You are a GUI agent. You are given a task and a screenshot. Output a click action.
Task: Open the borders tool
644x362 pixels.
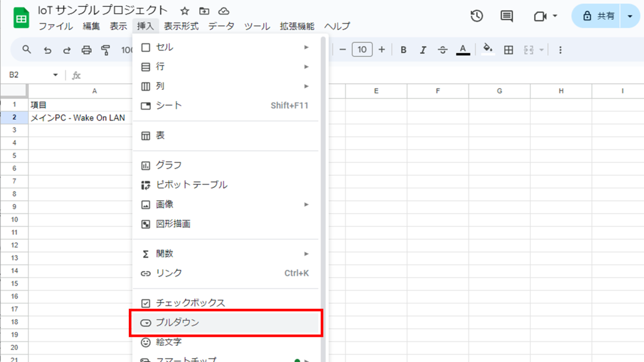point(508,50)
